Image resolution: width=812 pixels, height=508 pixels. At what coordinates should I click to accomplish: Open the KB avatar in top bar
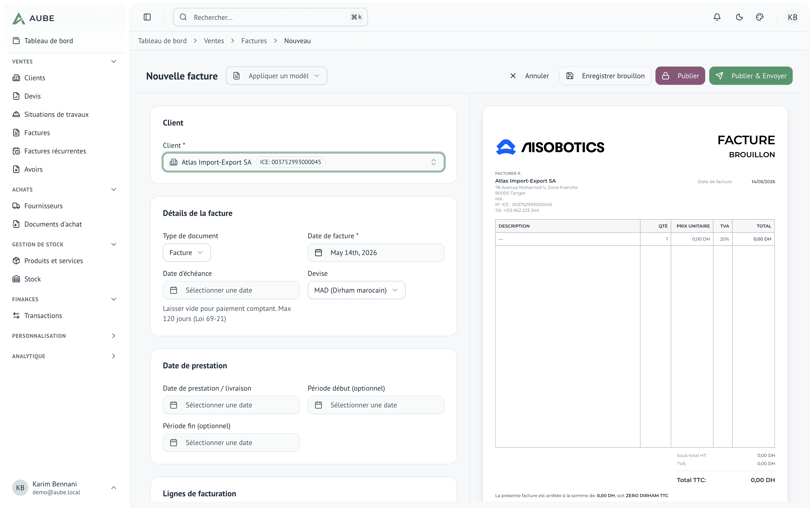[792, 17]
